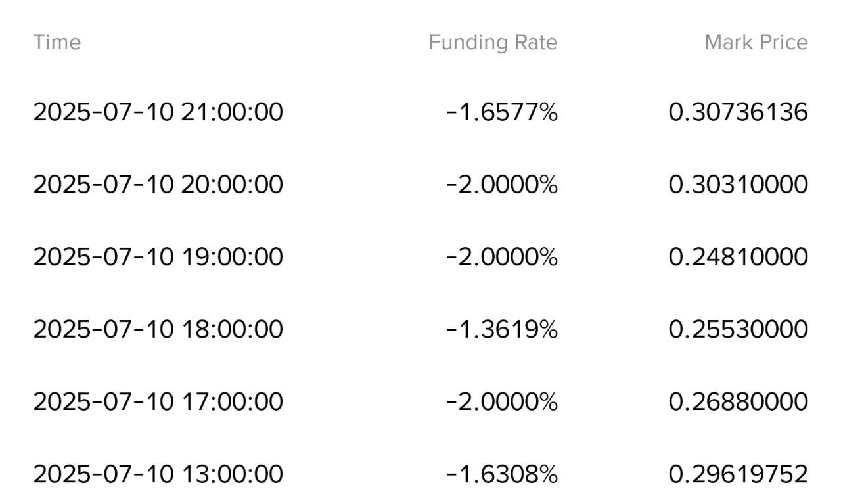
Task: Click the 20:00:00 row -2.0000% rate
Action: [x=502, y=184]
